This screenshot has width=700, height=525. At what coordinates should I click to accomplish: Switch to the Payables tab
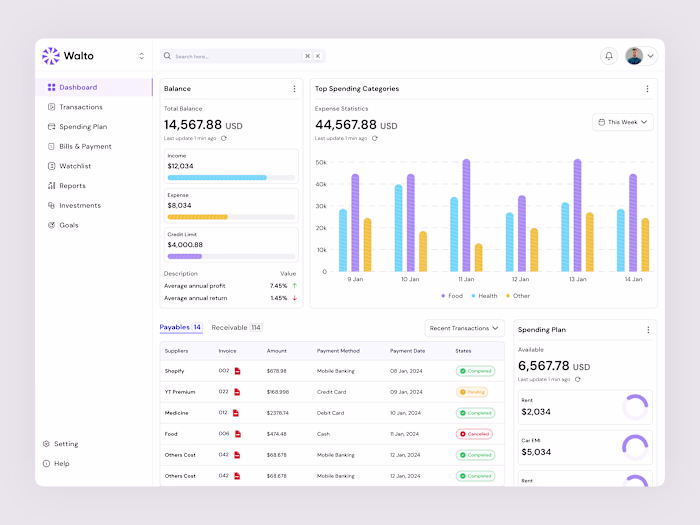tap(181, 327)
